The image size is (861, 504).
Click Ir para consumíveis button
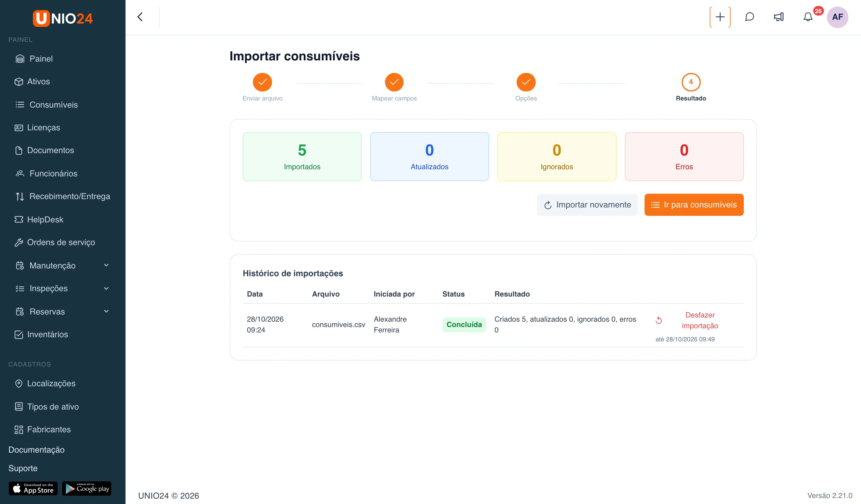pos(694,205)
